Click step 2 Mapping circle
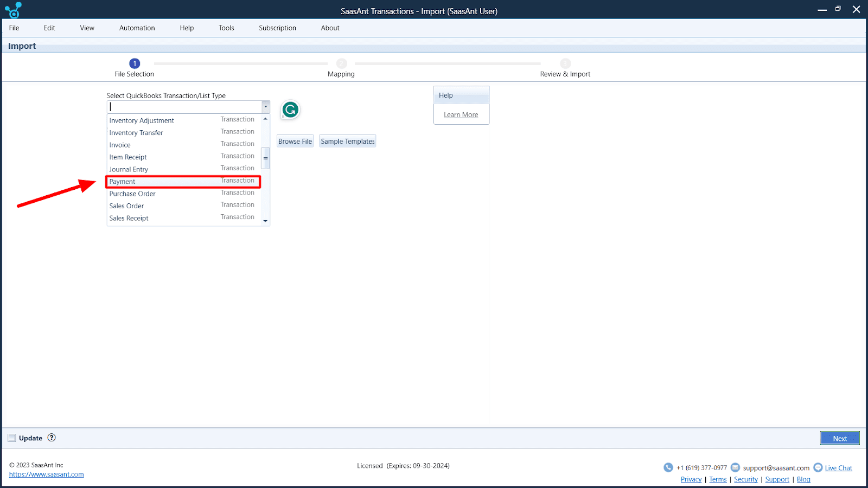The height and width of the screenshot is (488, 868). pyautogui.click(x=341, y=63)
